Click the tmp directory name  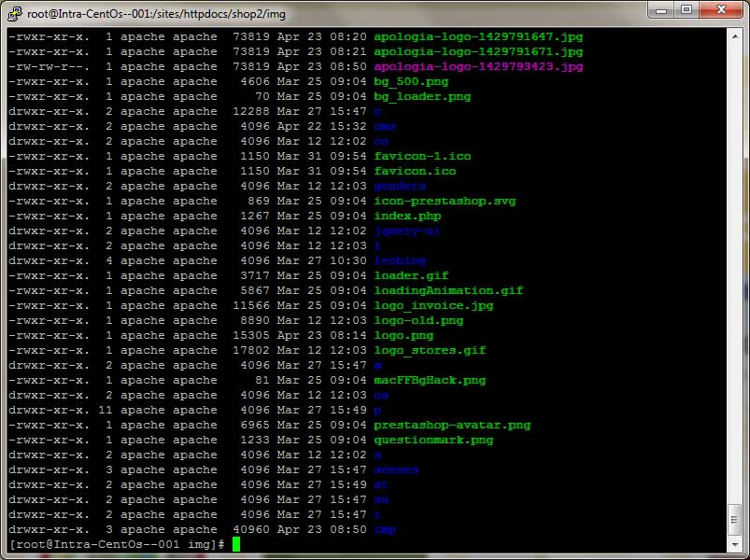coord(385,530)
